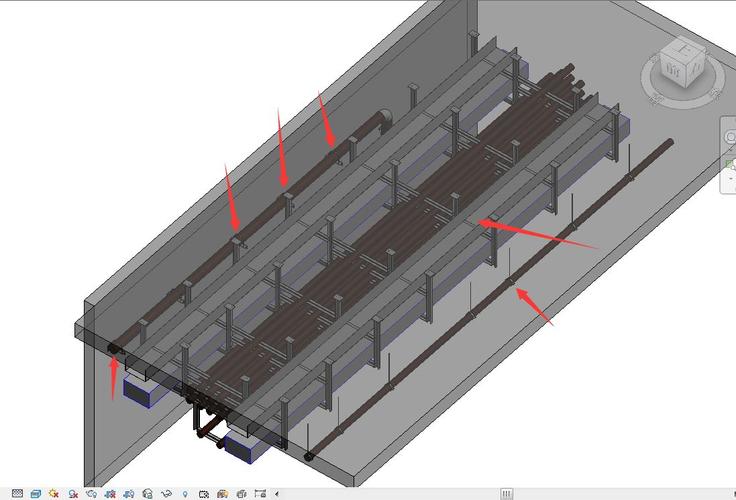Open the lock 3D view options
Image resolution: width=736 pixels, height=500 pixels.
pos(147,493)
